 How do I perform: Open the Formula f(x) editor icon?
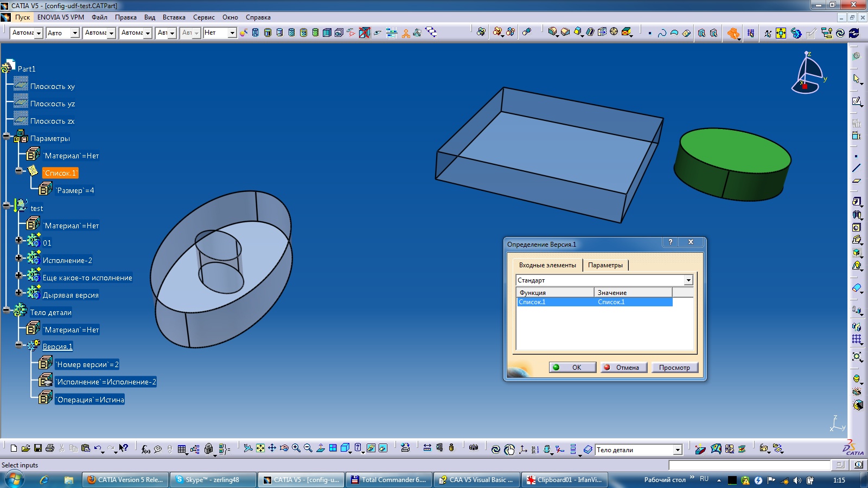(145, 449)
